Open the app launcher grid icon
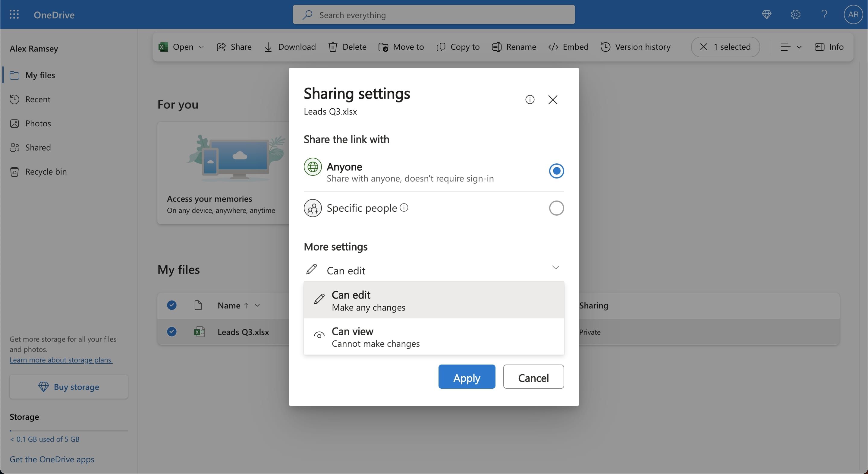The image size is (868, 474). 14,14
